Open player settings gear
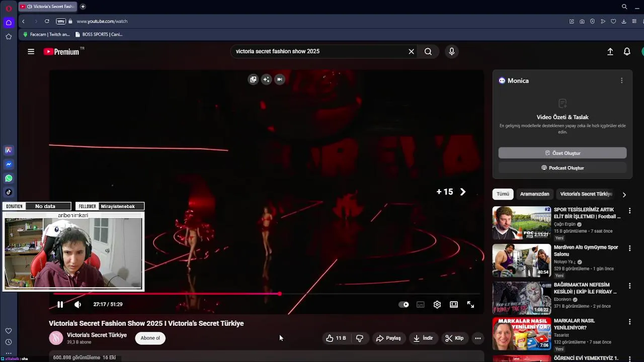This screenshot has height=362, width=644. [x=437, y=304]
